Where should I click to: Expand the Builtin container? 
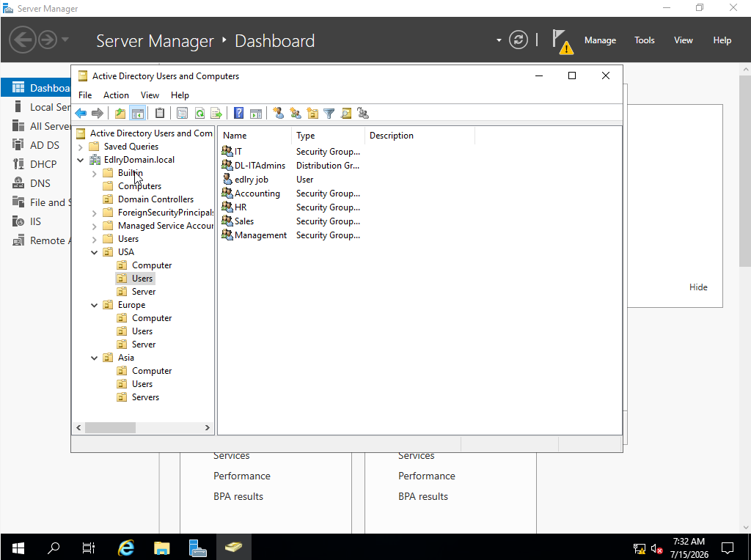(95, 173)
